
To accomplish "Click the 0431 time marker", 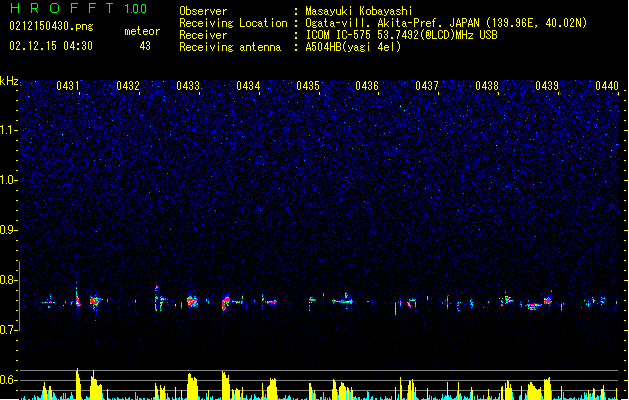I will coord(67,86).
